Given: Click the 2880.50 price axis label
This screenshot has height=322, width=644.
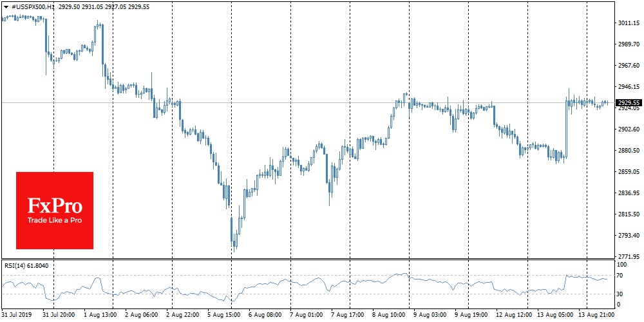Looking at the screenshot, I should [628, 151].
